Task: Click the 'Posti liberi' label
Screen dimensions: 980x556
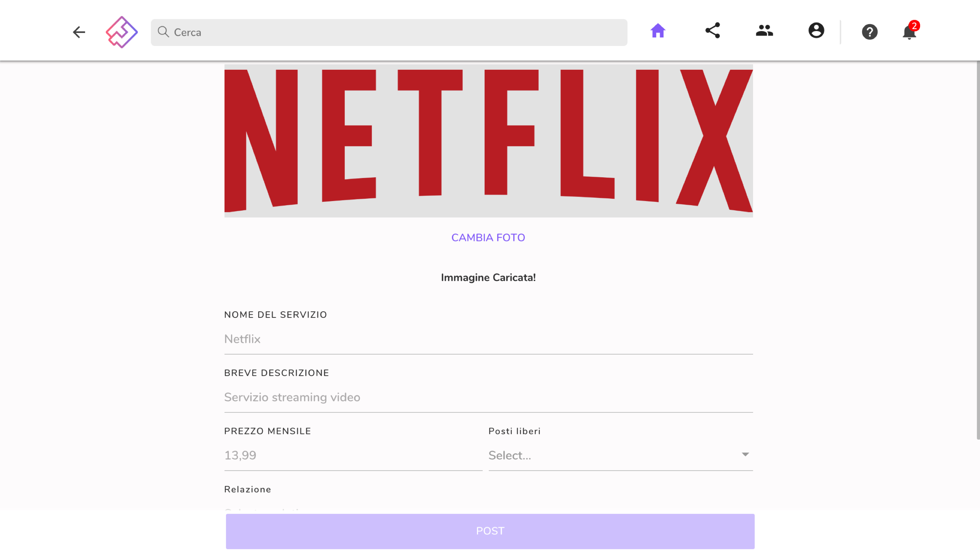Action: (514, 431)
